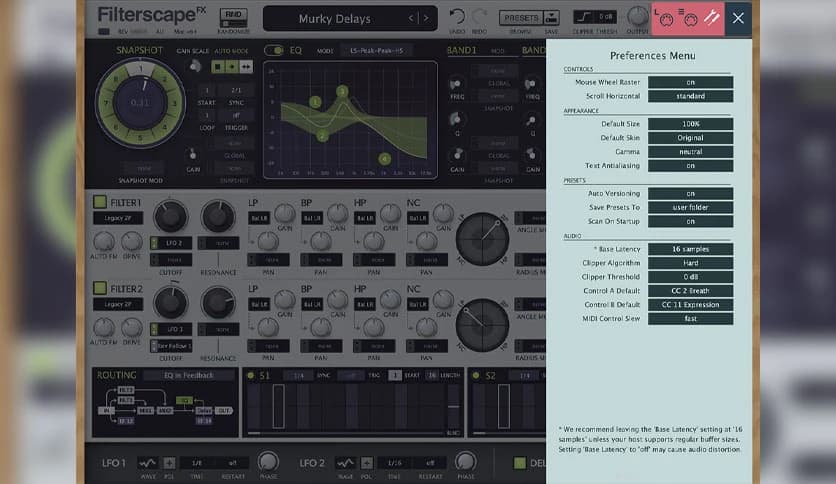Select snapshot segment 7 on the wheel
836x484 pixels.
106,103
